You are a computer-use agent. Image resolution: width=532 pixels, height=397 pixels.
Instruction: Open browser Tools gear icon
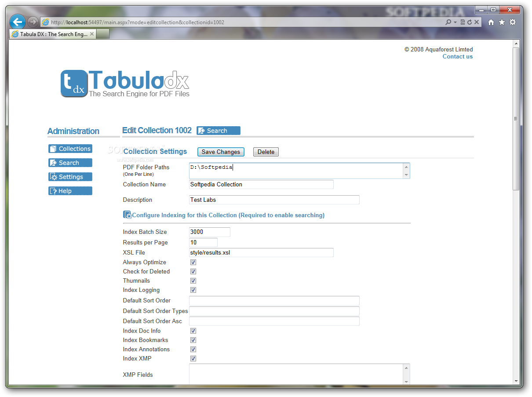click(513, 22)
